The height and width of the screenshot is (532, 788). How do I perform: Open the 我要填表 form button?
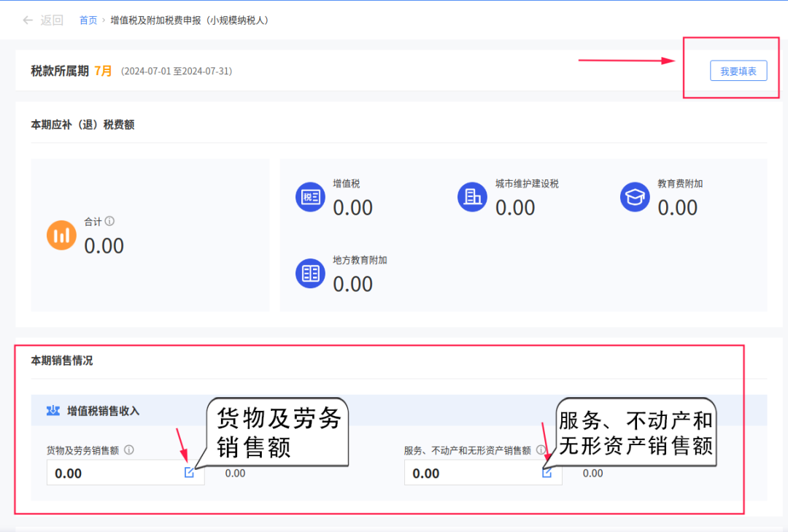(x=738, y=71)
